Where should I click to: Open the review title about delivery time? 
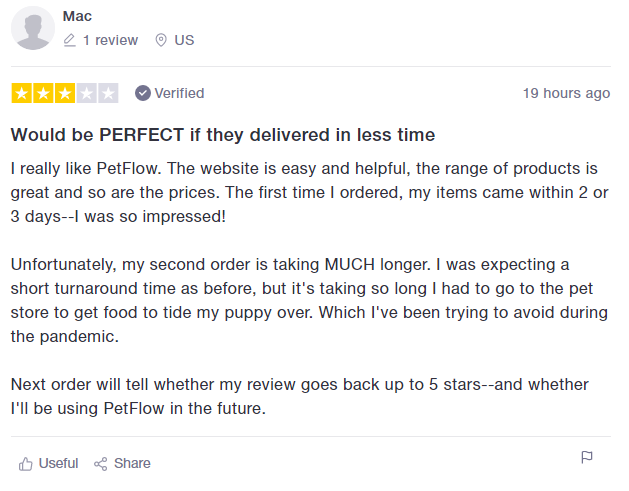coord(223,135)
